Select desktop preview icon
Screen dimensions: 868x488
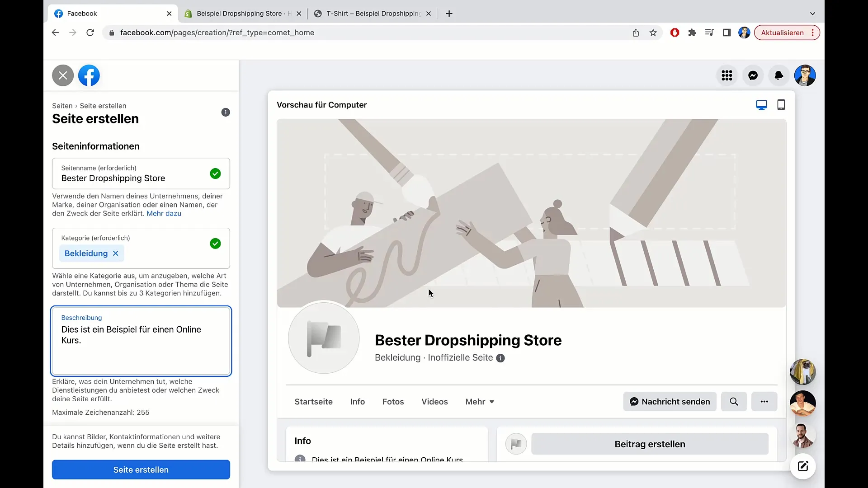coord(761,105)
